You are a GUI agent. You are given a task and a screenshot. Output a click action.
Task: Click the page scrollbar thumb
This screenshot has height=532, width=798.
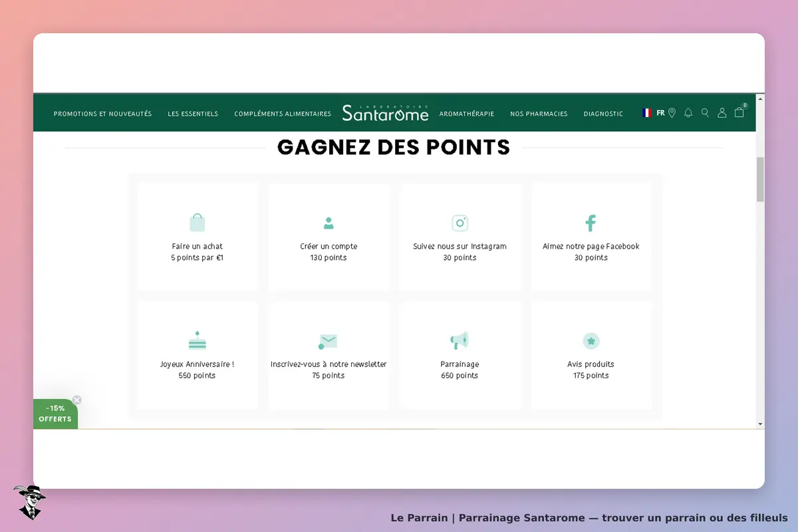click(760, 180)
